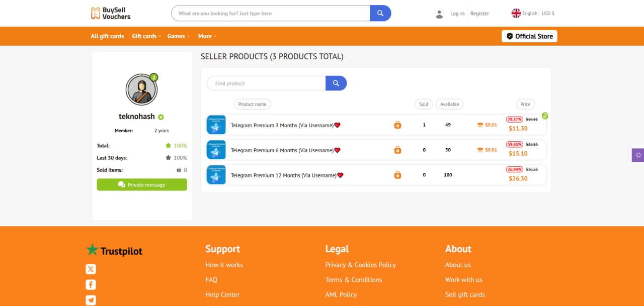The height and width of the screenshot is (306, 644).
Task: Click the purple floating widget on right edge
Action: (637, 155)
